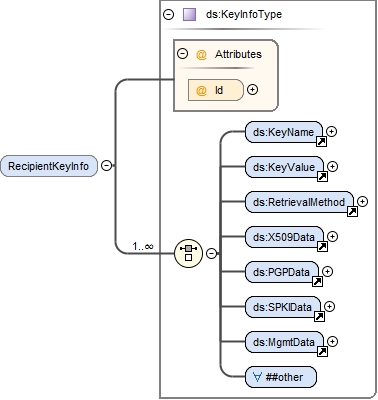Expand the ds:PGPData element
Screen dimensions: 378x400
pos(327,271)
